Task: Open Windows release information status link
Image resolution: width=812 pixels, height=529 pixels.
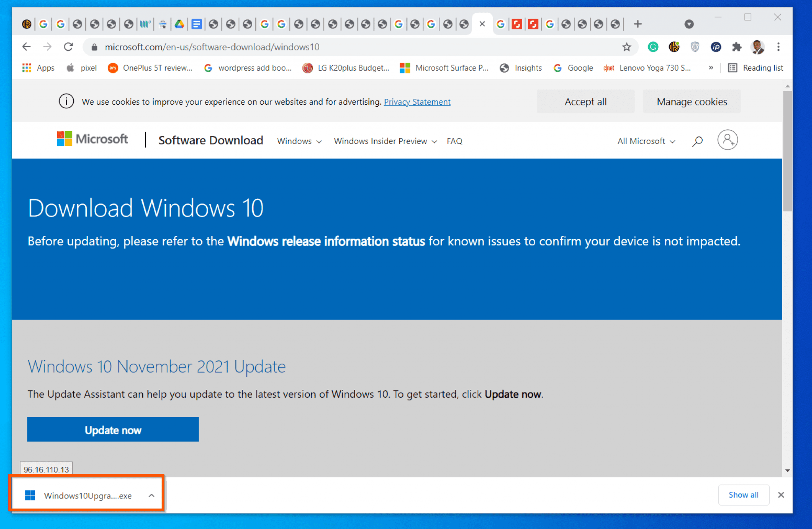Action: (326, 241)
